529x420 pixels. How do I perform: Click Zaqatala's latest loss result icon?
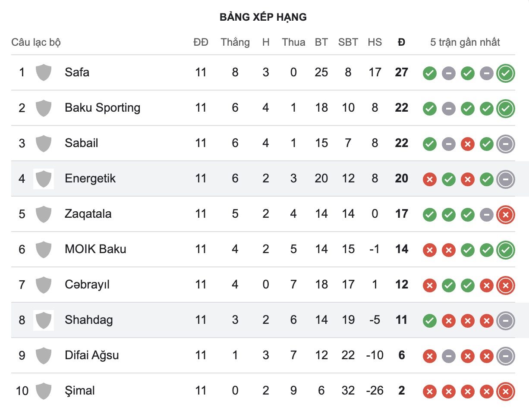[x=506, y=215]
